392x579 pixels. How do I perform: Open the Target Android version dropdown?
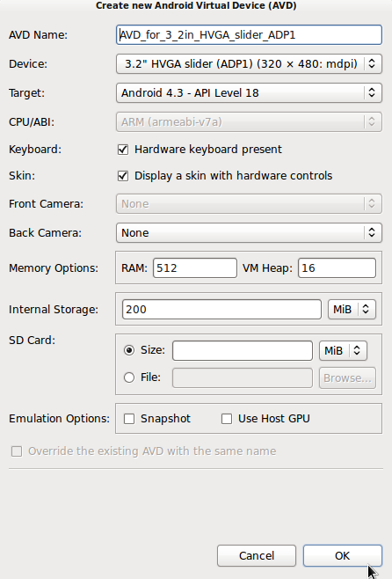pos(249,92)
